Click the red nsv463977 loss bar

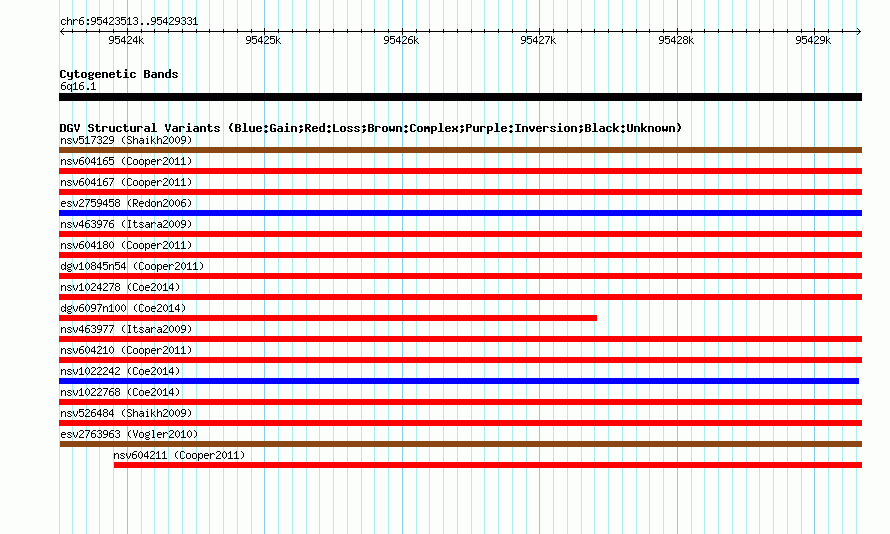point(460,339)
